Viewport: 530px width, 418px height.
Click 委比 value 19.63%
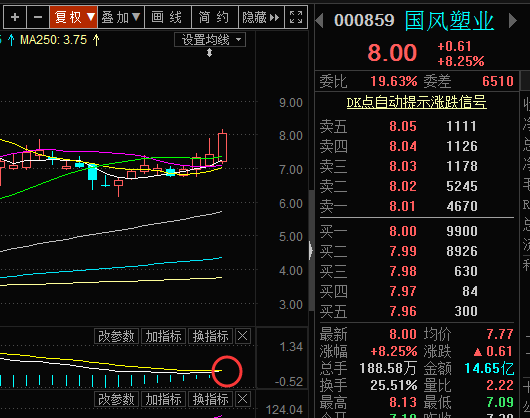(394, 81)
